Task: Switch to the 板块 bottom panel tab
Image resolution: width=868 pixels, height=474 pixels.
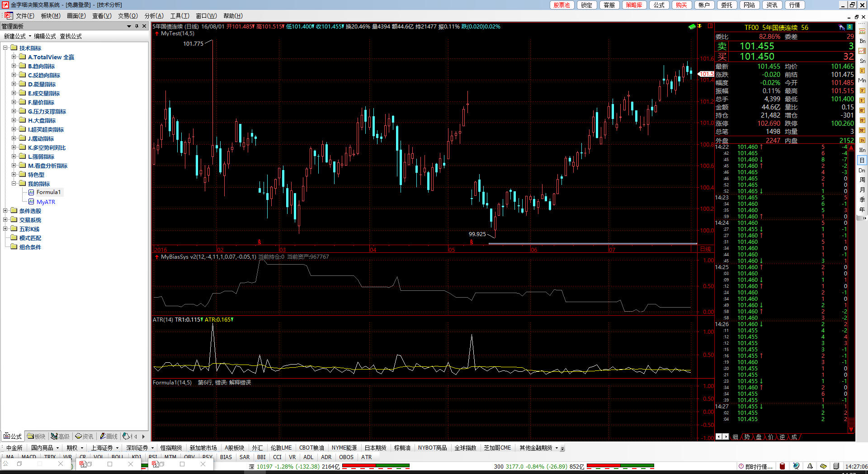Action: click(x=37, y=436)
